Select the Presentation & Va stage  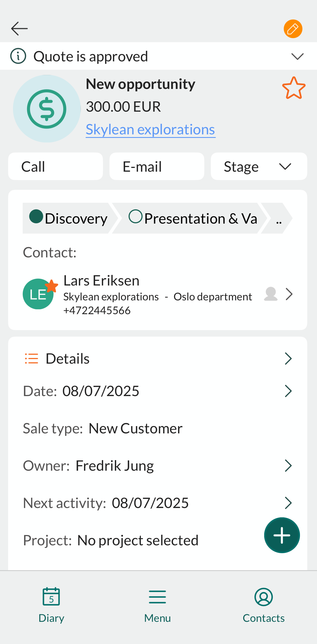pyautogui.click(x=189, y=218)
